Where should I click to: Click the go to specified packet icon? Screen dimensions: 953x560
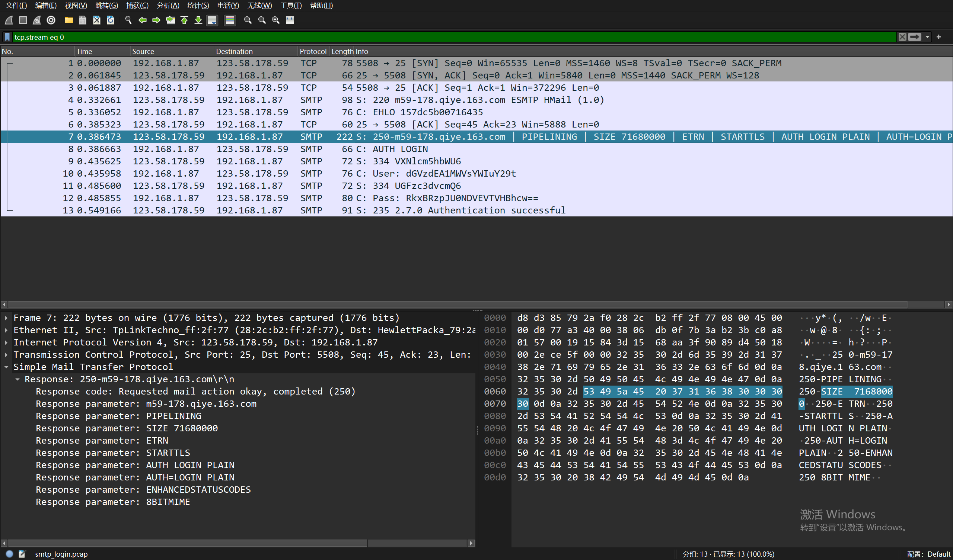pyautogui.click(x=170, y=20)
